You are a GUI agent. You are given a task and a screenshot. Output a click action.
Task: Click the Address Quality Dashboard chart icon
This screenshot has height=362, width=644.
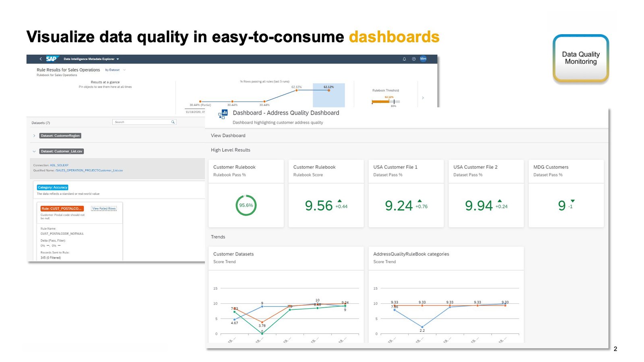pyautogui.click(x=223, y=114)
